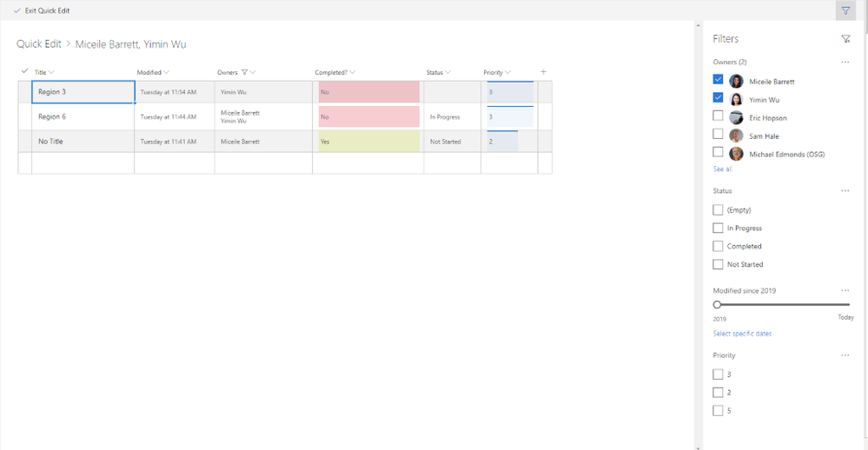
Task: Check the Eric Hopson owner filter
Action: [718, 116]
